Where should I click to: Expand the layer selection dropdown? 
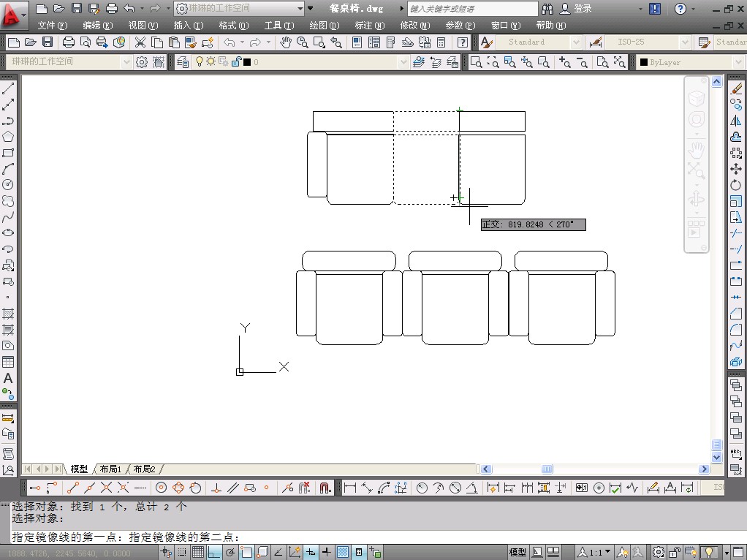point(402,62)
